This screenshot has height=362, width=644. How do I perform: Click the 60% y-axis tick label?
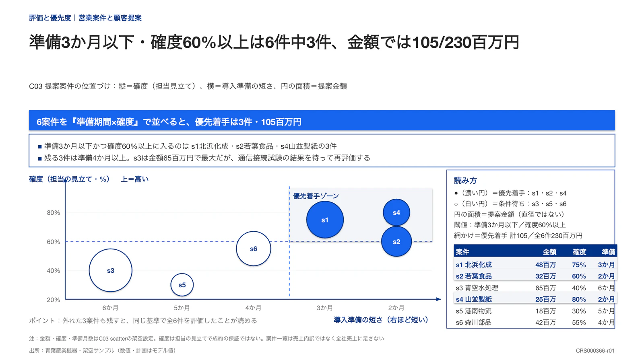tap(53, 241)
